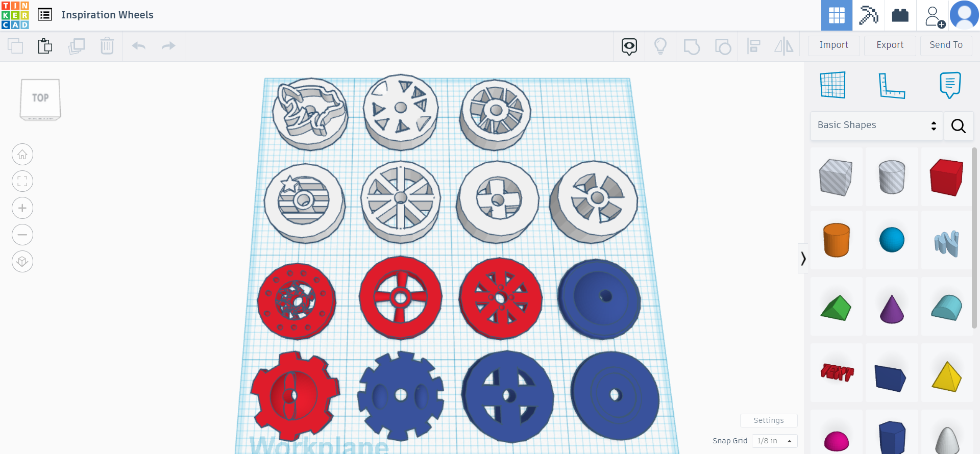
Task: Click the shapes panel scrollbar
Action: pos(974,238)
